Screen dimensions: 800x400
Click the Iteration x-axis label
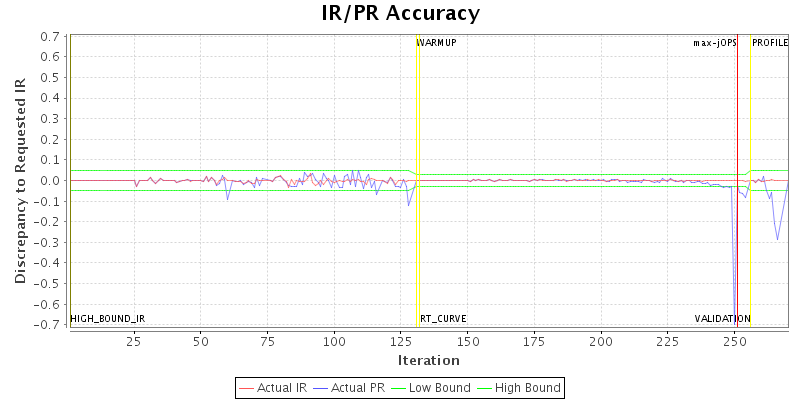[428, 360]
